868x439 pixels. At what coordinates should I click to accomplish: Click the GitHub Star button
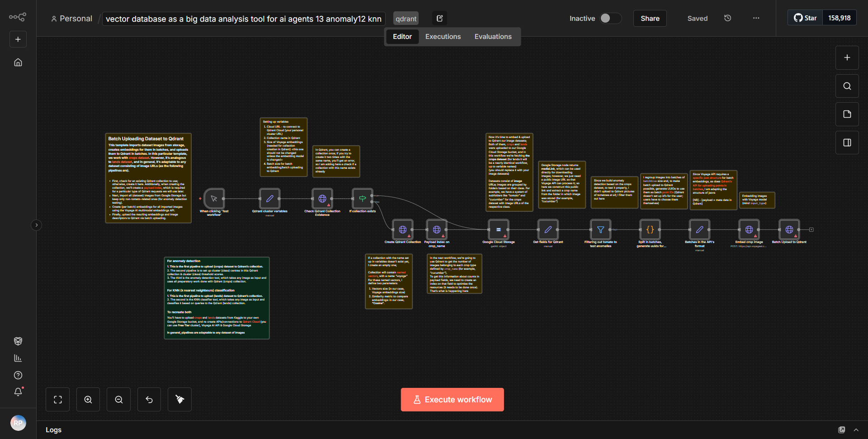[805, 18]
